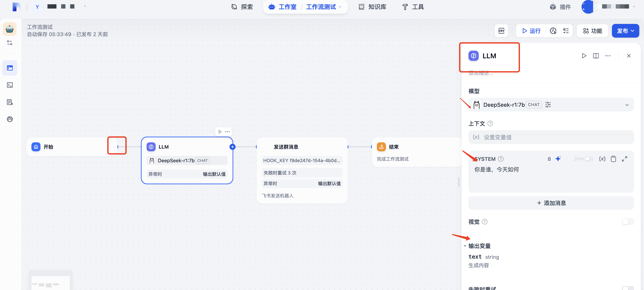Enable the 视觉 vision toggle
644x290 pixels.
point(628,222)
